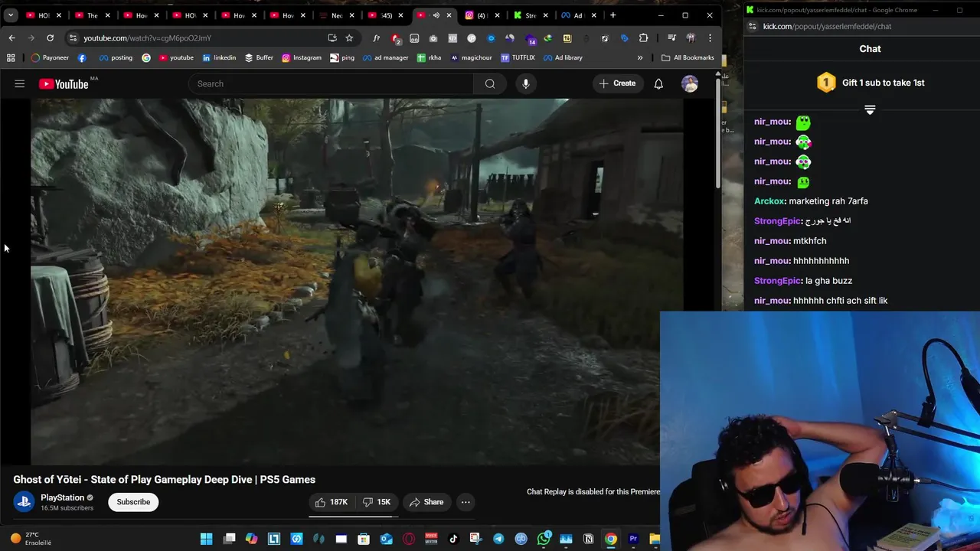Open the TUTFLIX bookmark
The image size is (980, 551).
(518, 57)
